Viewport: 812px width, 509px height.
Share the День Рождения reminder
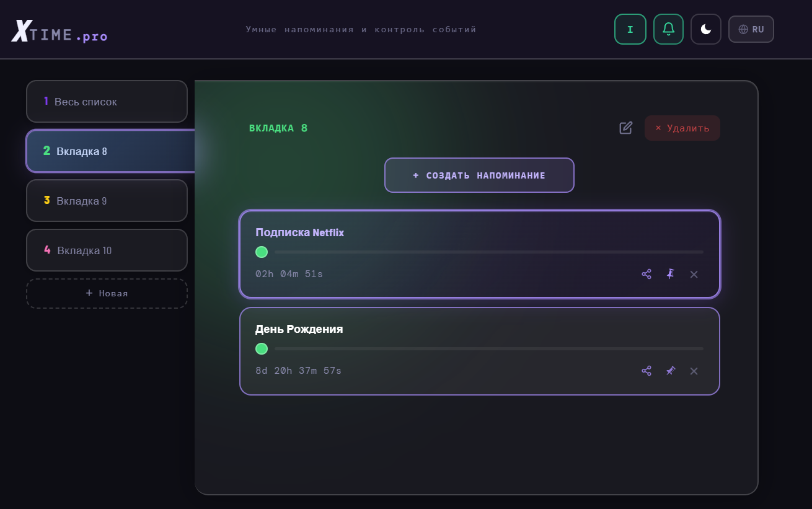pos(647,371)
